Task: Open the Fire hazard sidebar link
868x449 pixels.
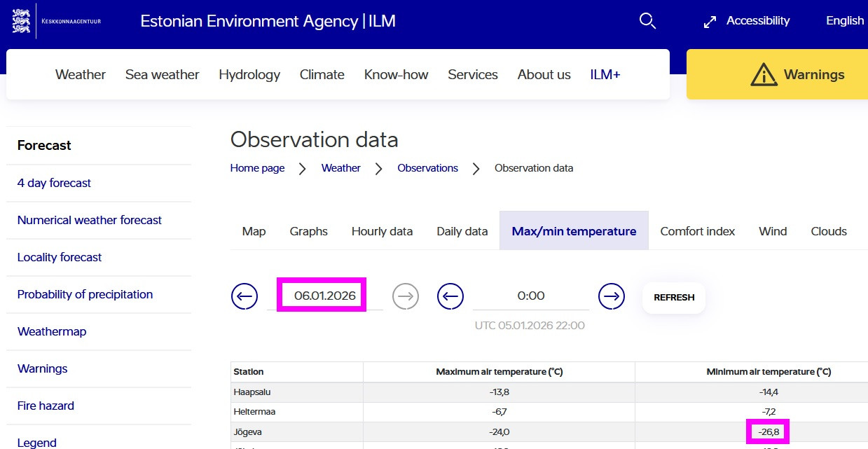Action: click(46, 406)
